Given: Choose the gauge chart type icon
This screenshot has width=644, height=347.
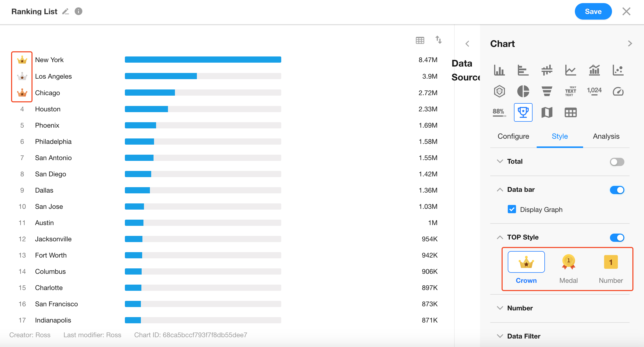Looking at the screenshot, I should pyautogui.click(x=618, y=91).
